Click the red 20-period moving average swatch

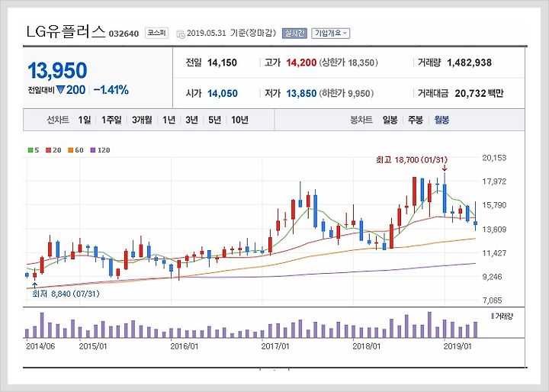tap(48, 150)
